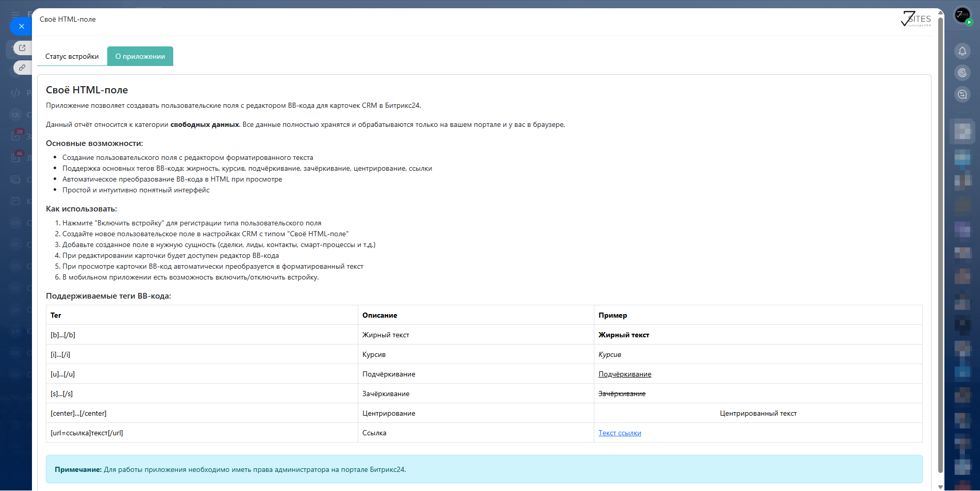This screenshot has height=491, width=980.
Task: Close the Своё HTML-поле slider panel
Action: (x=21, y=26)
